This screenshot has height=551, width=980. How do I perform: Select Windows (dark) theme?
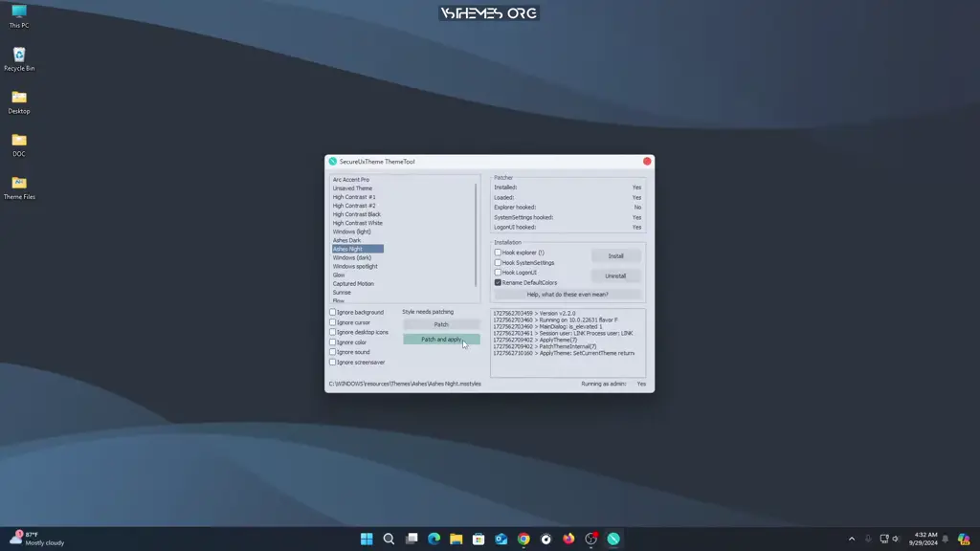tap(352, 257)
